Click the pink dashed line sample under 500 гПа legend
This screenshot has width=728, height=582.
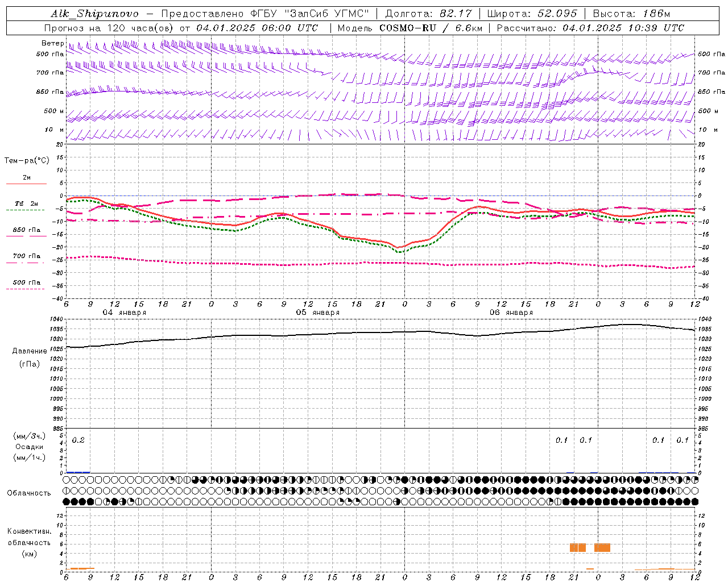25,289
